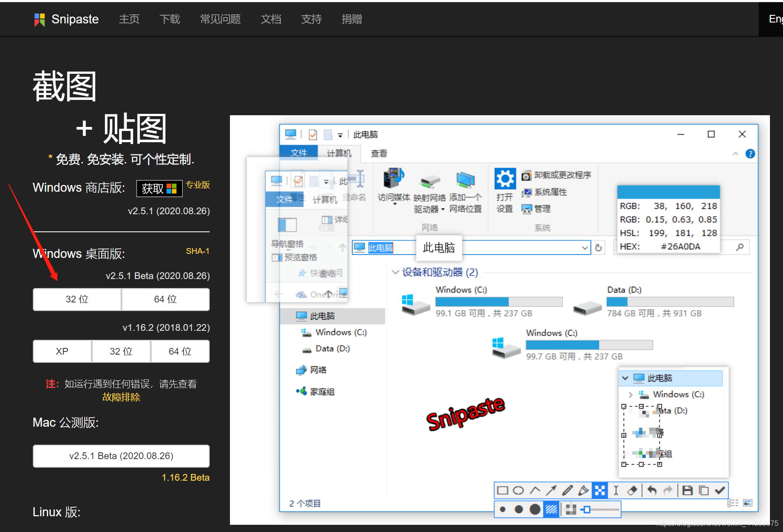Viewport: 783px width, 532px height.
Task: Go to 主页 in the site navigation
Action: coord(129,19)
